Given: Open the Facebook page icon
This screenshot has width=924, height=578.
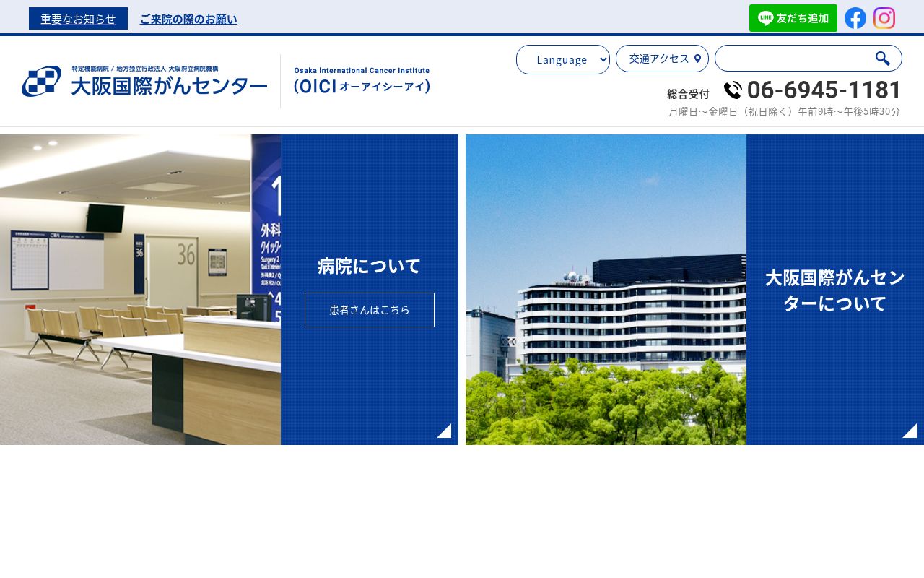Looking at the screenshot, I should tap(855, 18).
